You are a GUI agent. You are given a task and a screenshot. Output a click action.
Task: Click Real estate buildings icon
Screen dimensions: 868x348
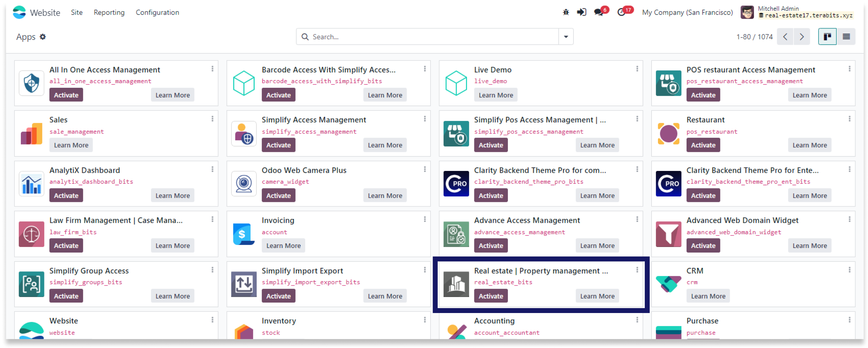(456, 284)
